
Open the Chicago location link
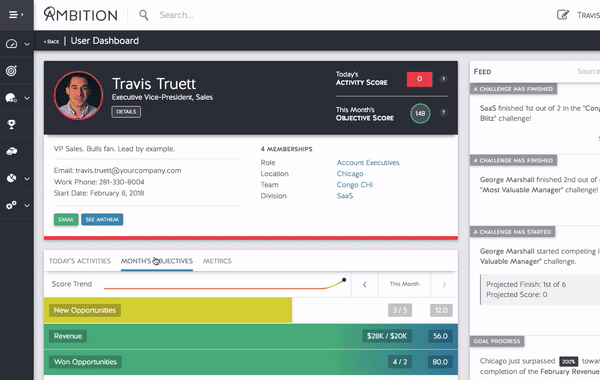coord(350,174)
